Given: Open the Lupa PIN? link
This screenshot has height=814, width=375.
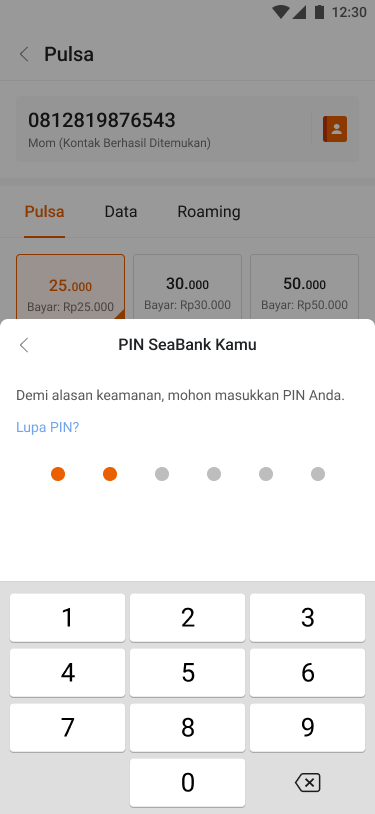Looking at the screenshot, I should click(x=47, y=427).
